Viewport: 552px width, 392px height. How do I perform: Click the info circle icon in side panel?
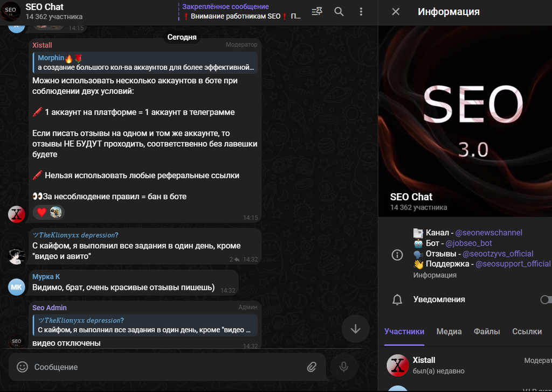[397, 255]
